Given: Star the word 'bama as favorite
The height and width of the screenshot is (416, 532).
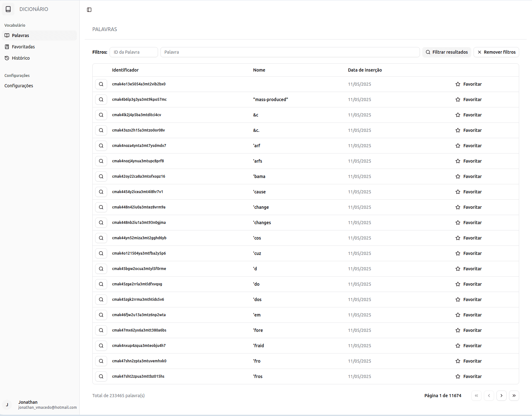Looking at the screenshot, I should pos(468,176).
